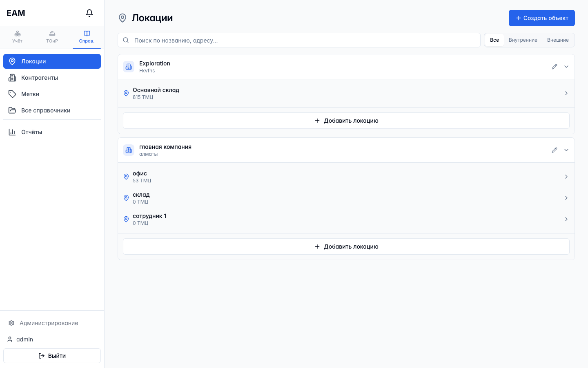Click the 53 ТМЦ count text
Screen dimensions: 588x368
(x=142, y=181)
